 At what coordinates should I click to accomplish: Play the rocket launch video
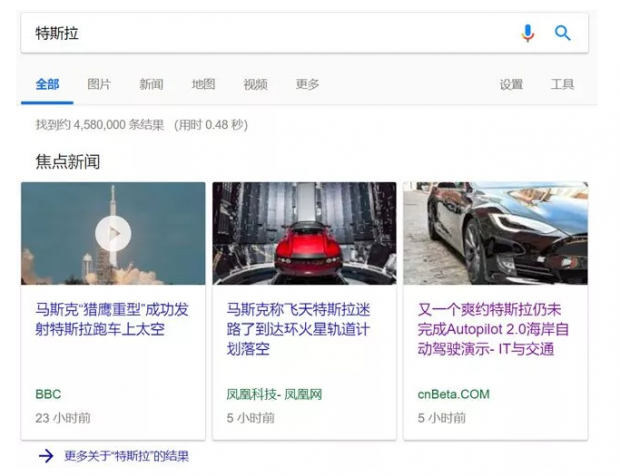coord(113,233)
